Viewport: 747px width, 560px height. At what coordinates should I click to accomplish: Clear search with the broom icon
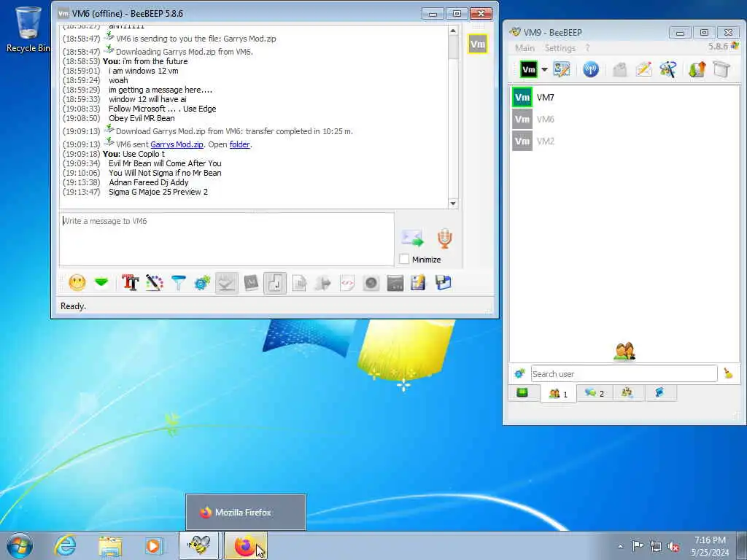(728, 374)
